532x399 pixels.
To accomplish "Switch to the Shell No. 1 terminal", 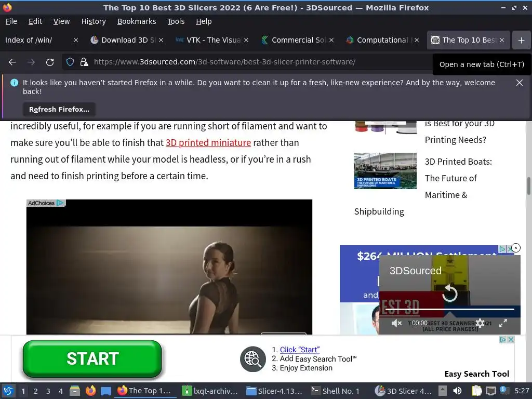I will click(x=336, y=391).
